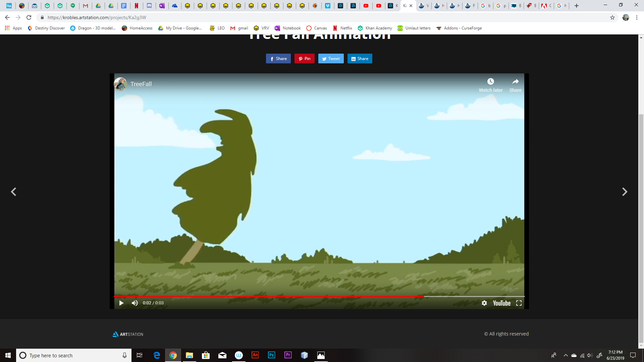Mute the video volume
Image resolution: width=644 pixels, height=362 pixels.
pyautogui.click(x=135, y=303)
